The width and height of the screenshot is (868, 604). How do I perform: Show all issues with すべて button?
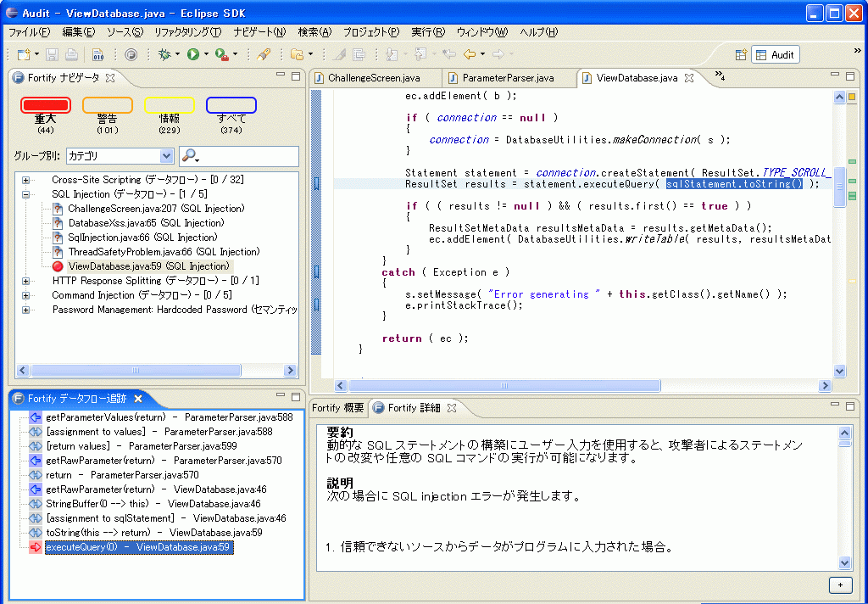231,105
